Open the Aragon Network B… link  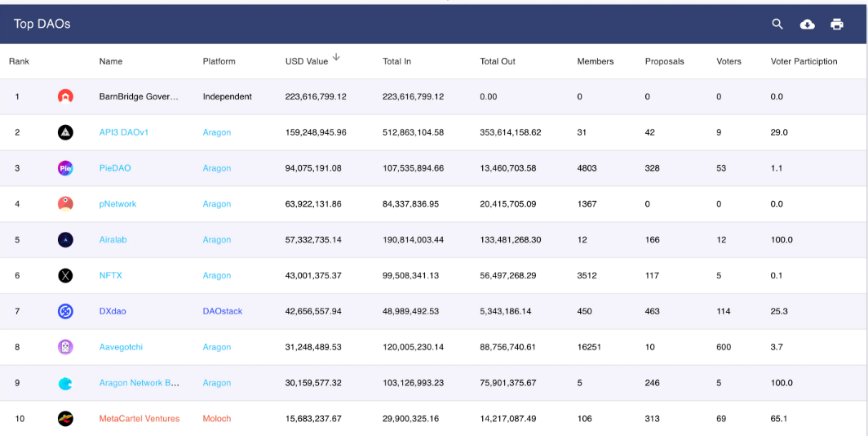pos(139,383)
